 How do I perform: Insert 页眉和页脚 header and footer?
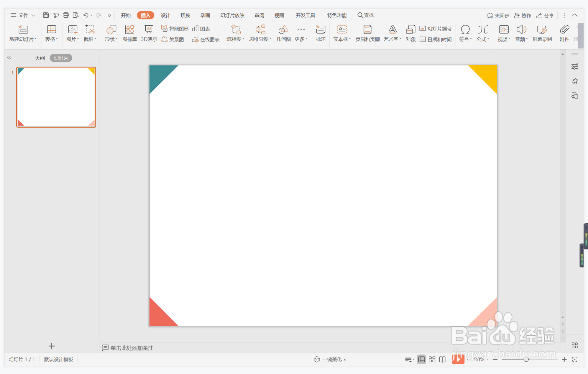[367, 34]
